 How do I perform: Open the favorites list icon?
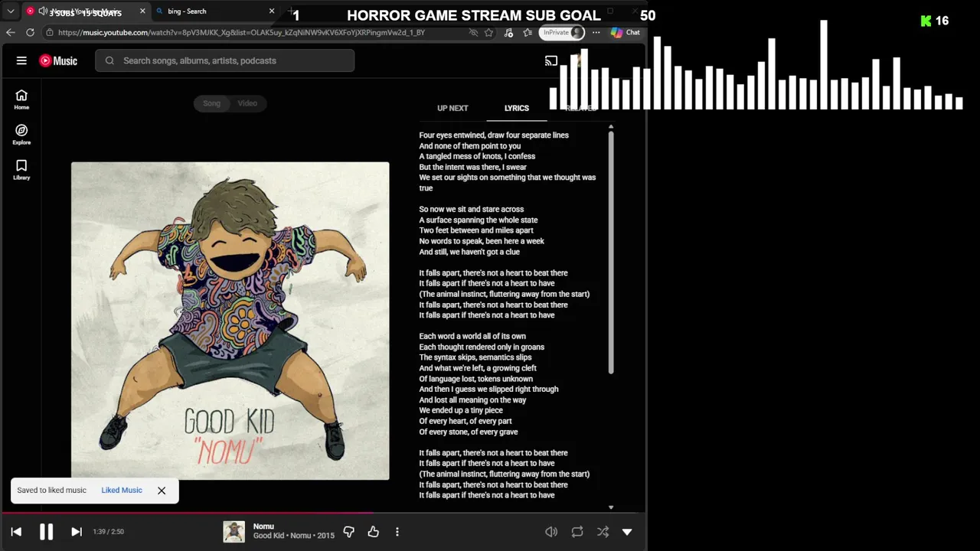528,33
